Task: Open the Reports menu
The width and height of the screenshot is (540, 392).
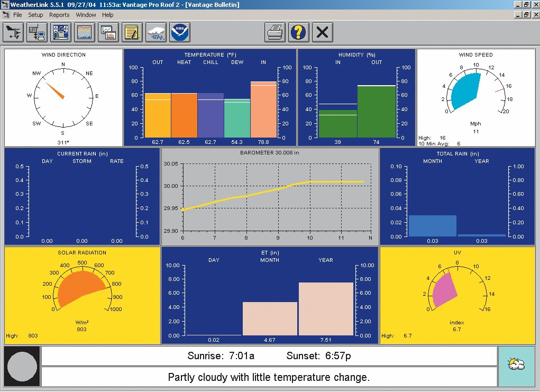Action: [59, 15]
